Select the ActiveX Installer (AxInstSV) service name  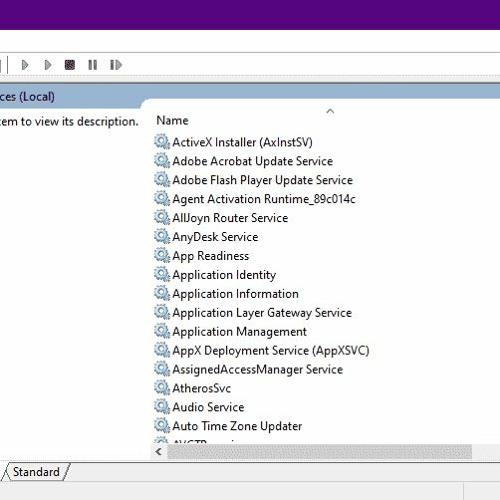(x=242, y=142)
